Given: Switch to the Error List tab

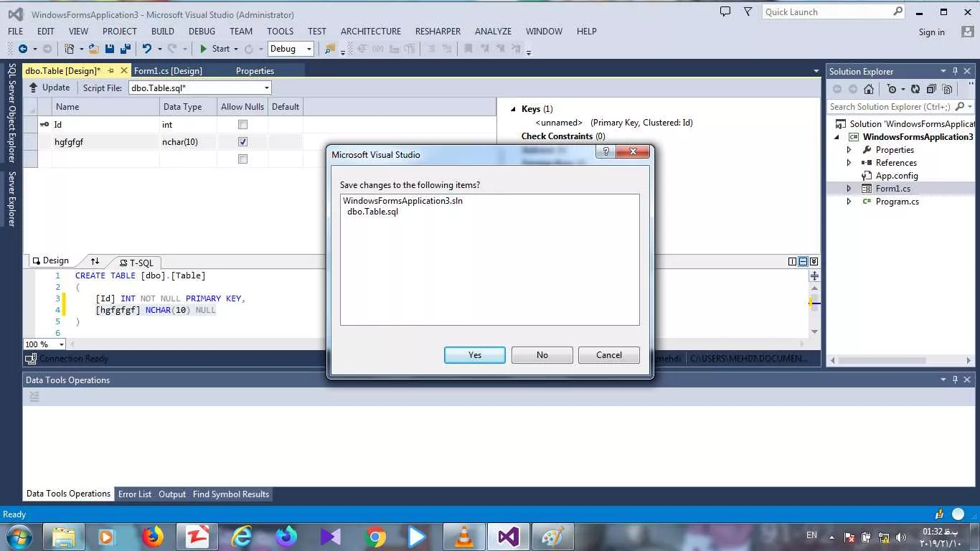Looking at the screenshot, I should (135, 494).
